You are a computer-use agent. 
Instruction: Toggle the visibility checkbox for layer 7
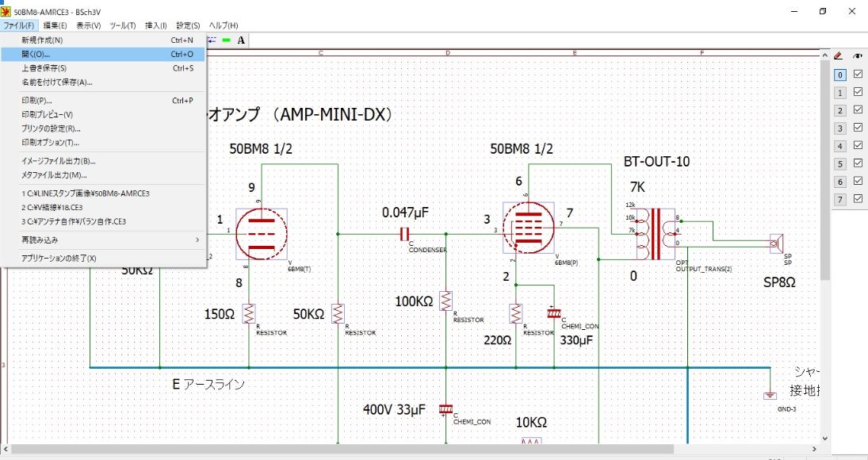[x=858, y=197]
